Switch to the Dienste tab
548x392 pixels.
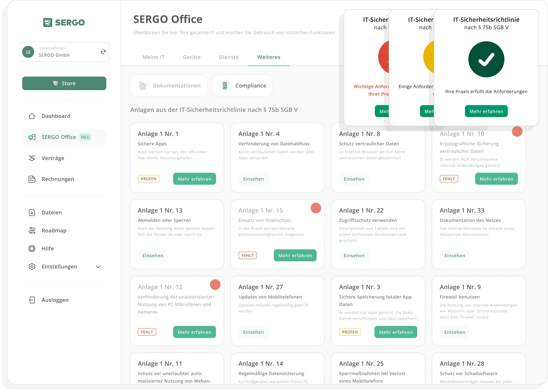tap(229, 57)
